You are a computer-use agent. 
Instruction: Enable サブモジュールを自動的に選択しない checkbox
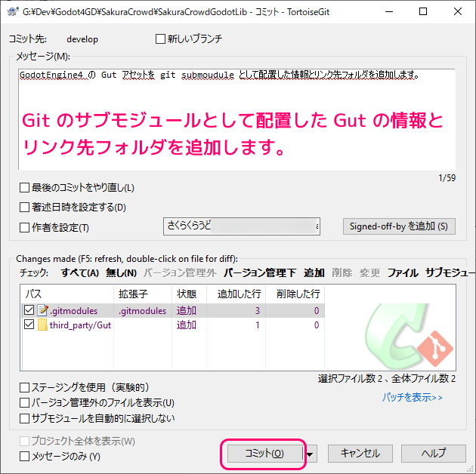pos(24,418)
